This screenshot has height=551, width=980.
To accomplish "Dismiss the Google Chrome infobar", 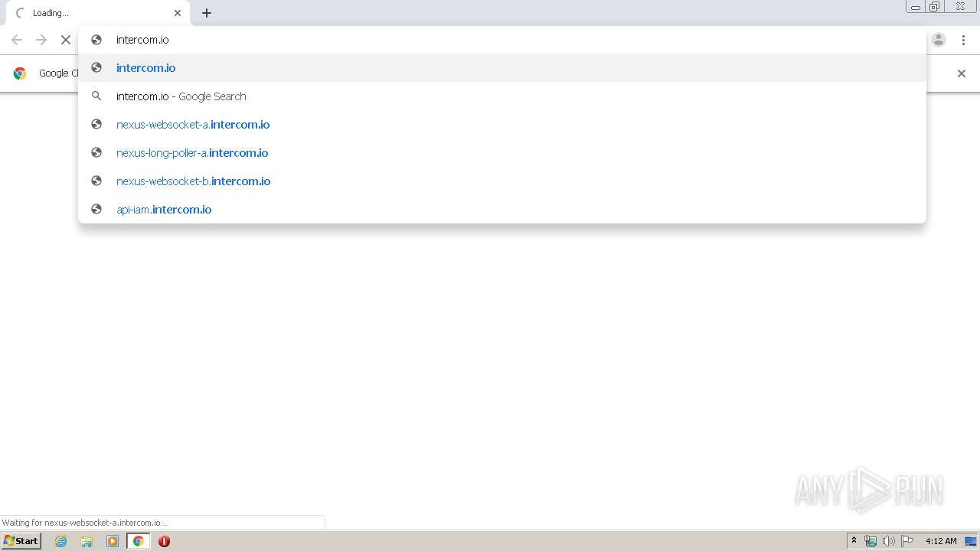I will click(x=962, y=73).
